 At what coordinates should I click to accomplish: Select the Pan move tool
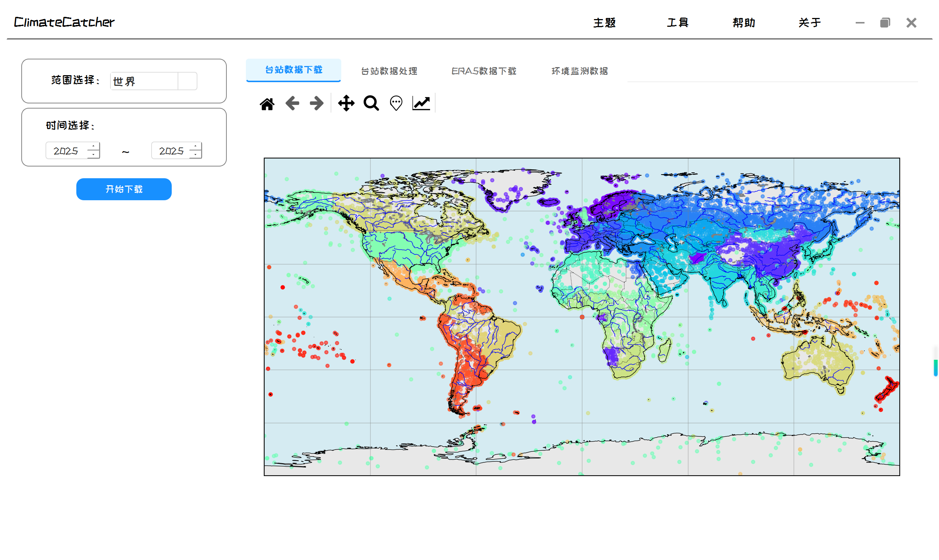click(346, 103)
